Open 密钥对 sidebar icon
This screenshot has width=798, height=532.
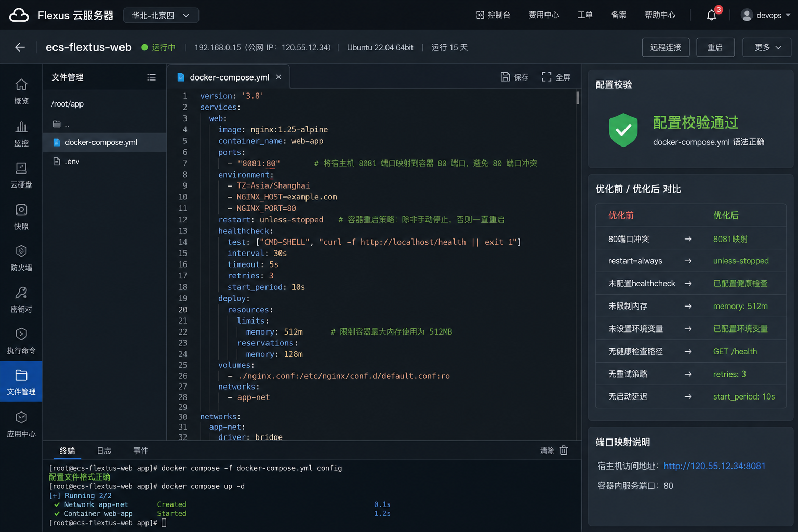click(x=21, y=300)
